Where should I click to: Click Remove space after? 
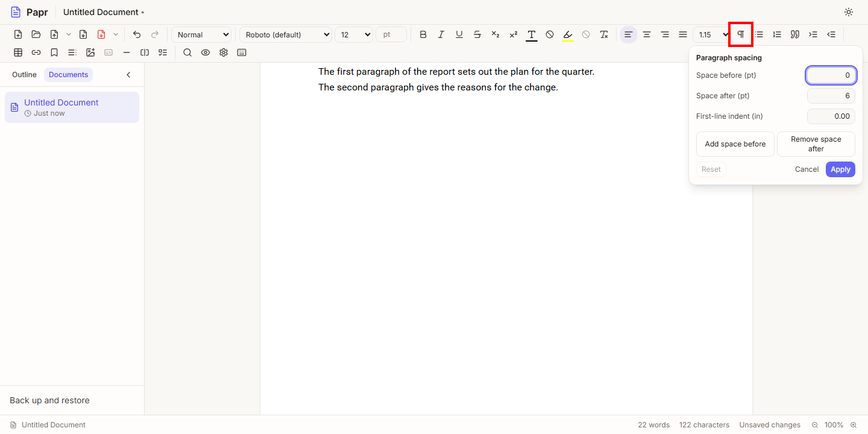pos(816,144)
